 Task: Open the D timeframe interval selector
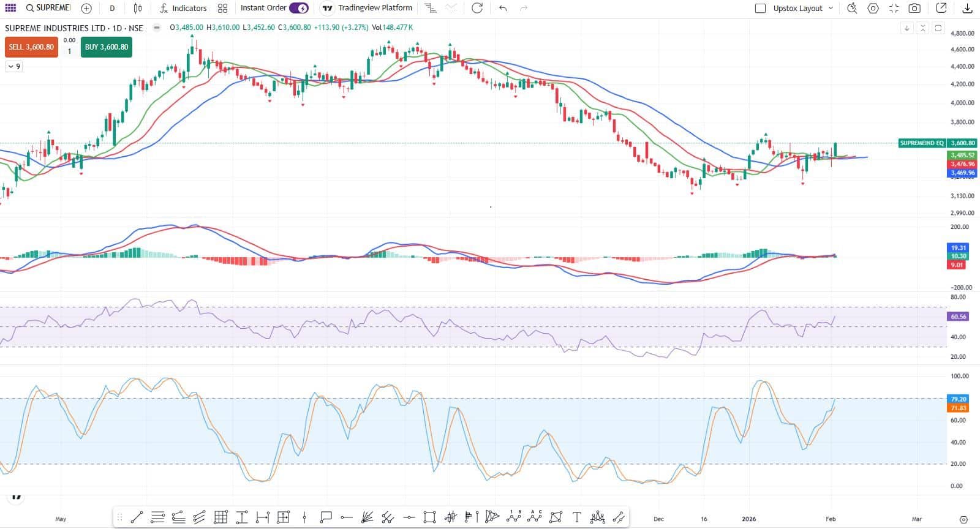click(112, 8)
